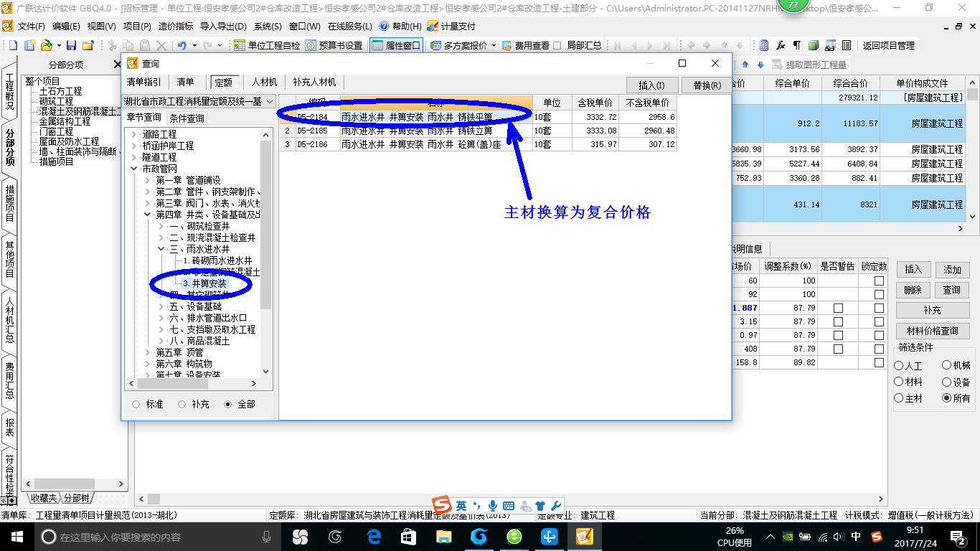Click the New file icon in toolbar
The height and width of the screenshot is (551, 980).
click(11, 45)
